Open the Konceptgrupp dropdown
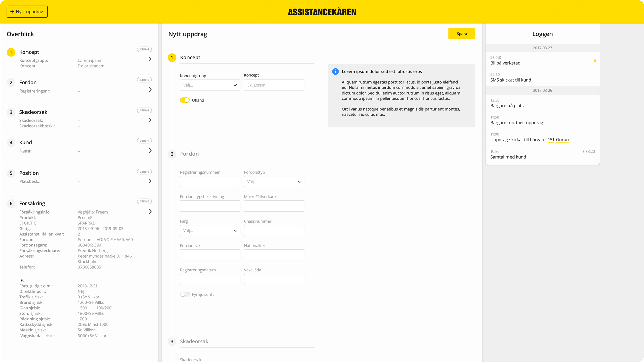644x362 pixels. 210,85
